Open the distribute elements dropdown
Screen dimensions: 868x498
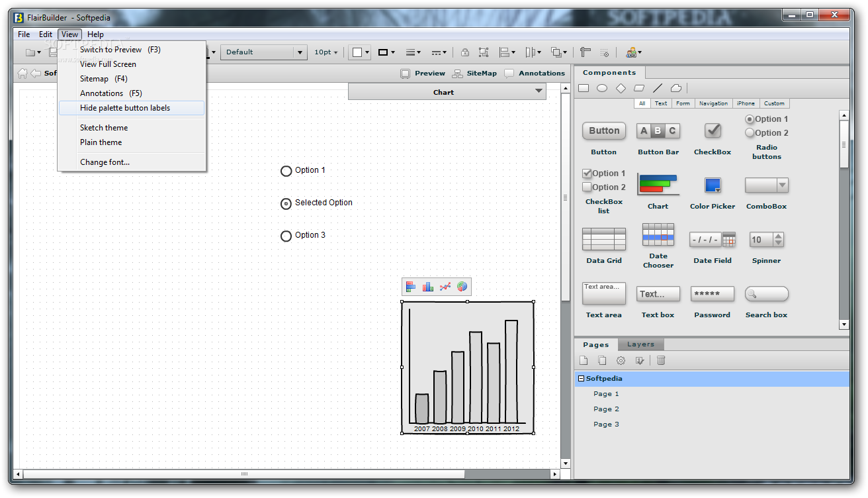coord(533,52)
